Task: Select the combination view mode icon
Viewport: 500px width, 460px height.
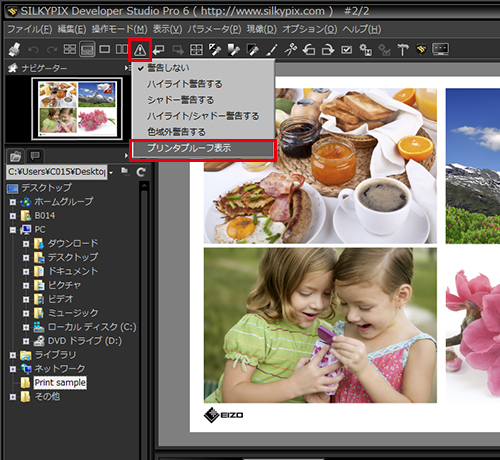Action: pyautogui.click(x=87, y=49)
